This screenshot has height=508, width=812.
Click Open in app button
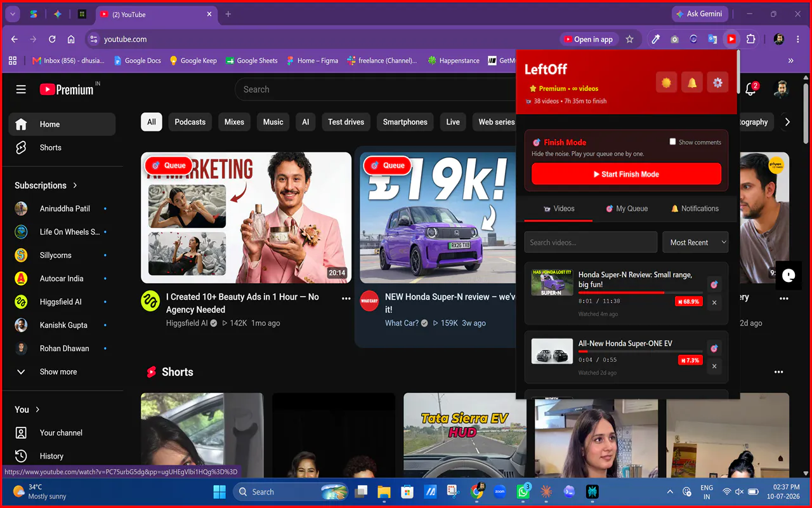[588, 39]
